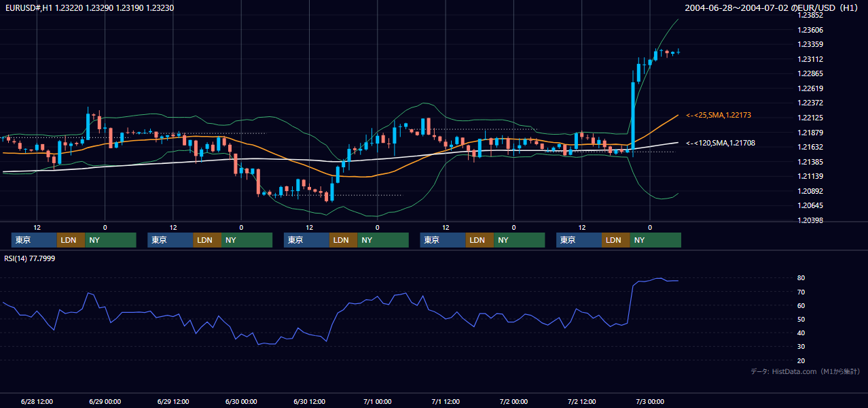Viewport: 868px width, 408px height.
Task: Click price axis label 1.21632
Action: [810, 147]
